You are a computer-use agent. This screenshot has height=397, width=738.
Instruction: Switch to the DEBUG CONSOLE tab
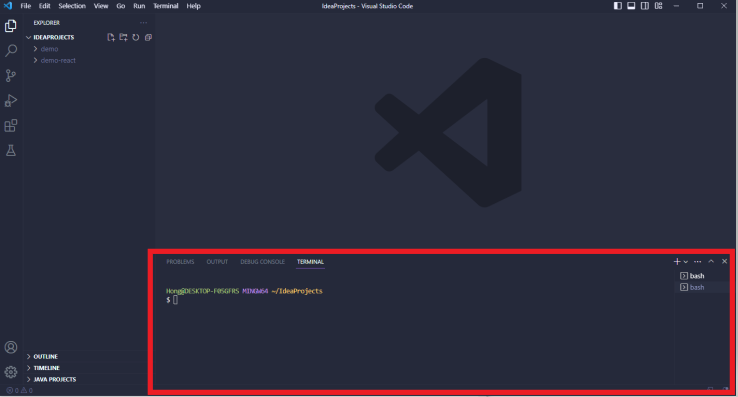click(262, 262)
